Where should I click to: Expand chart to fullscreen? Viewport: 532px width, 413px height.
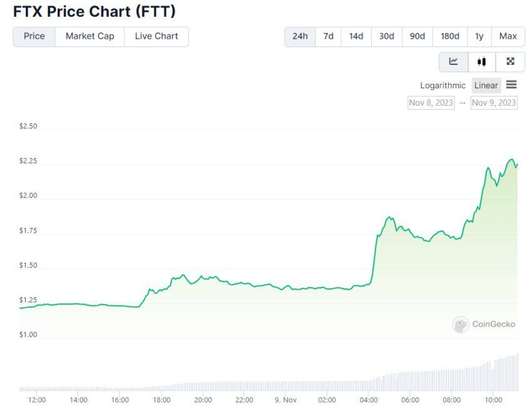pos(510,61)
